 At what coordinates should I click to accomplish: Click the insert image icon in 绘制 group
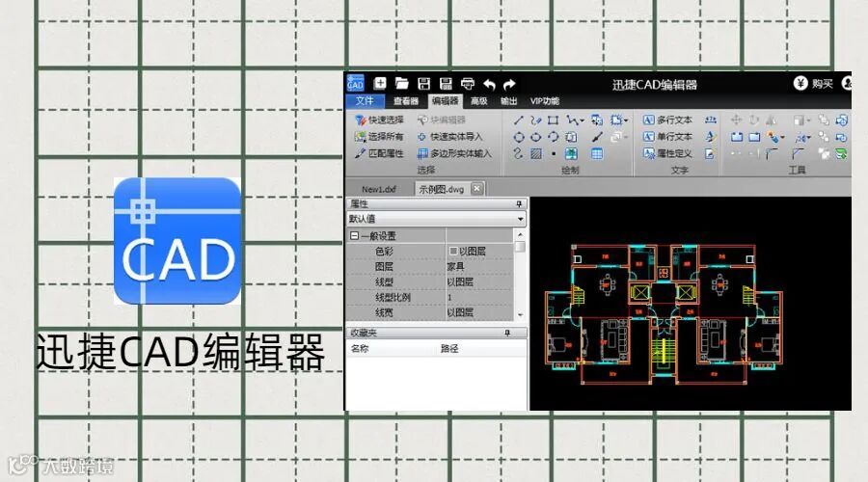[571, 153]
